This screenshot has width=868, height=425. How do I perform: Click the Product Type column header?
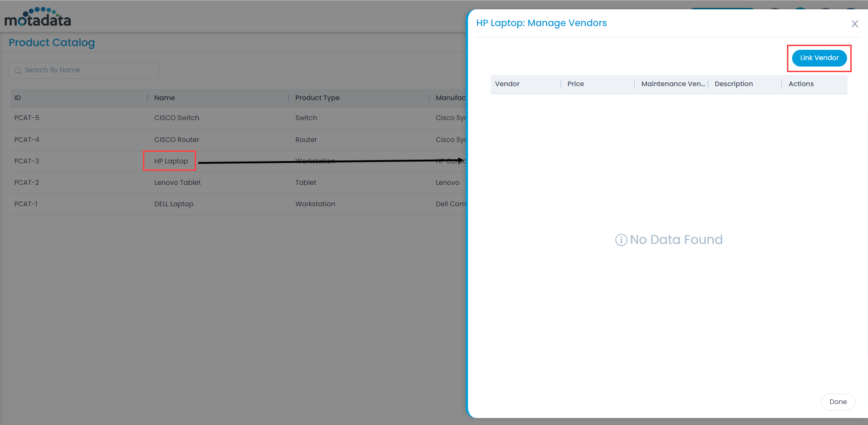318,98
